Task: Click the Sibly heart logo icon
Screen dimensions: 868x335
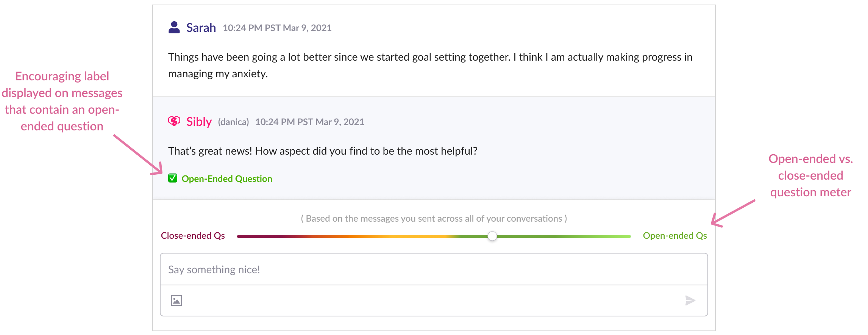Action: coord(174,121)
